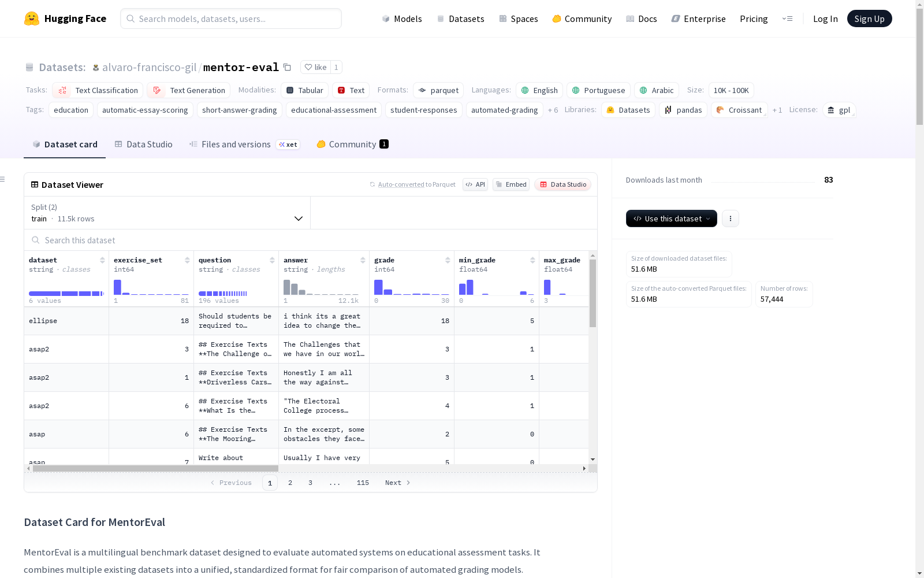Show the 1 more library
The height and width of the screenshot is (578, 924).
click(x=777, y=110)
